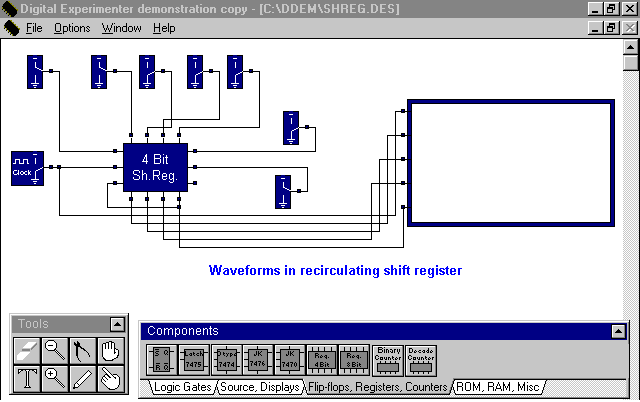
Task: Select the hand pan tool
Action: (x=109, y=351)
